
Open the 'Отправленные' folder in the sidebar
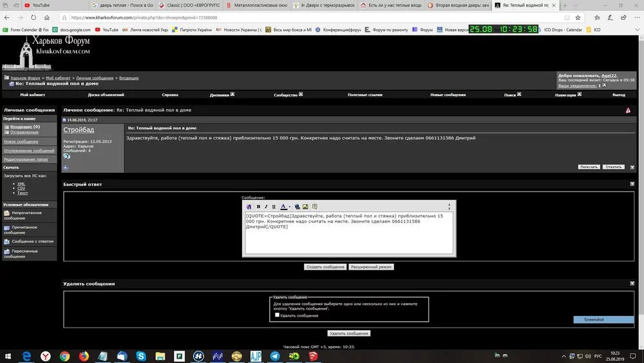pos(24,132)
